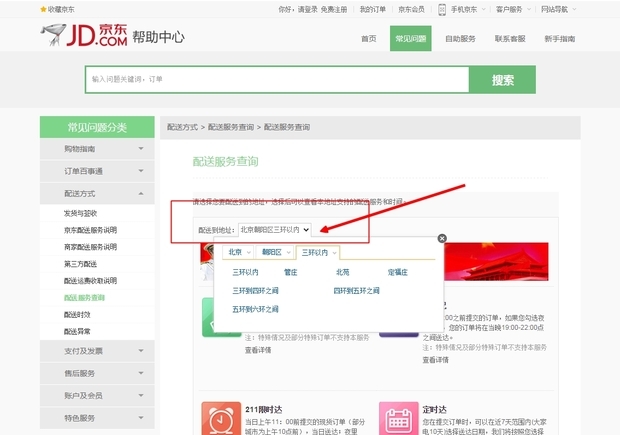The width and height of the screenshot is (620, 435).
Task: Choose 三环到四环之间 in the area list
Action: coord(256,291)
